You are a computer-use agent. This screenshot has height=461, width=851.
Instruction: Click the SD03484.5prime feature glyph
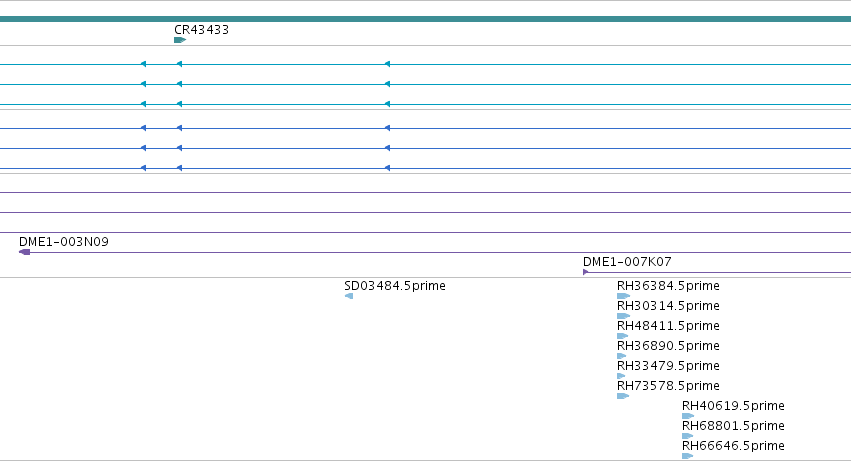coord(349,296)
